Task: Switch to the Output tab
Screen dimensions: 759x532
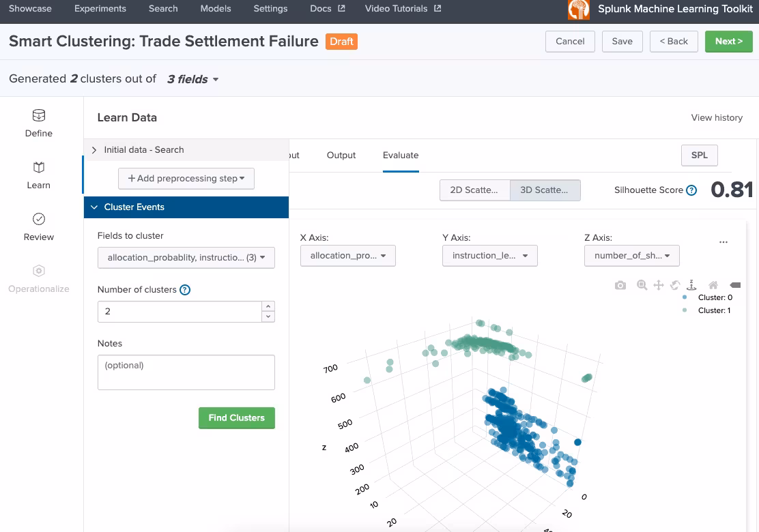Action: 341,156
